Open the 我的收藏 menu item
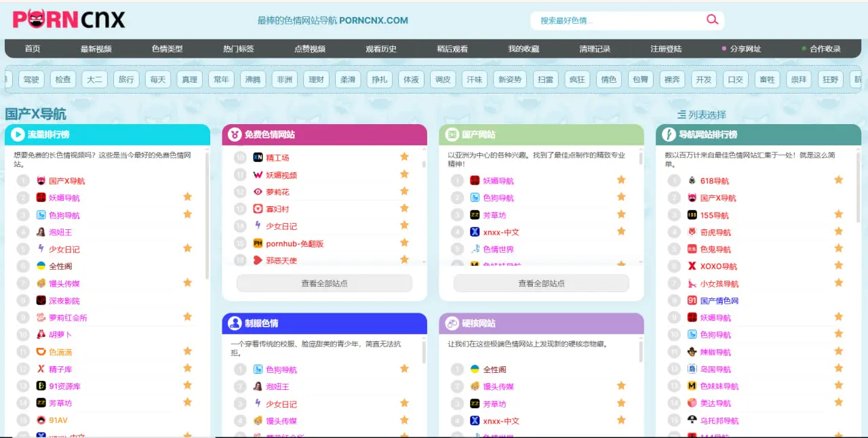 (524, 49)
